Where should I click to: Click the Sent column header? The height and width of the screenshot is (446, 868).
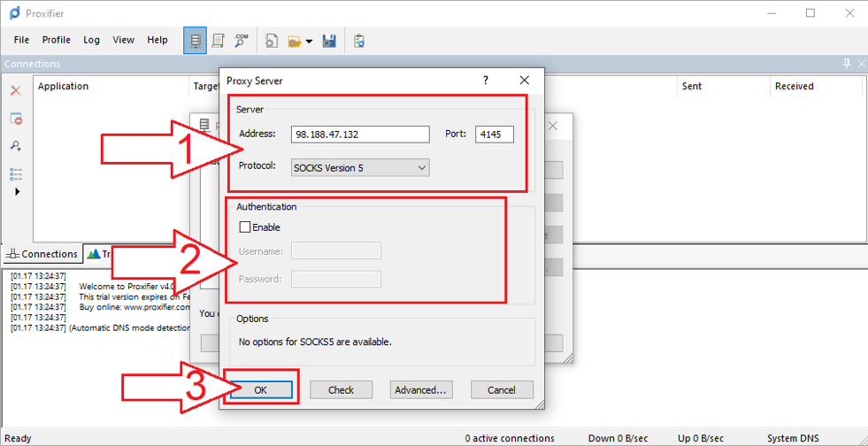pos(723,87)
